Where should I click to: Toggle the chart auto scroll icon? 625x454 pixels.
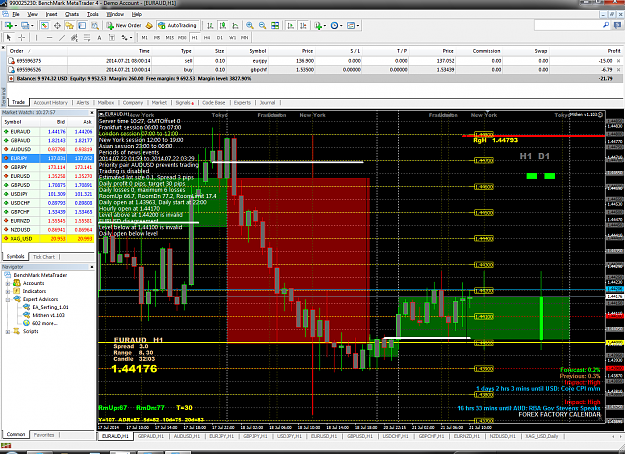coord(291,26)
